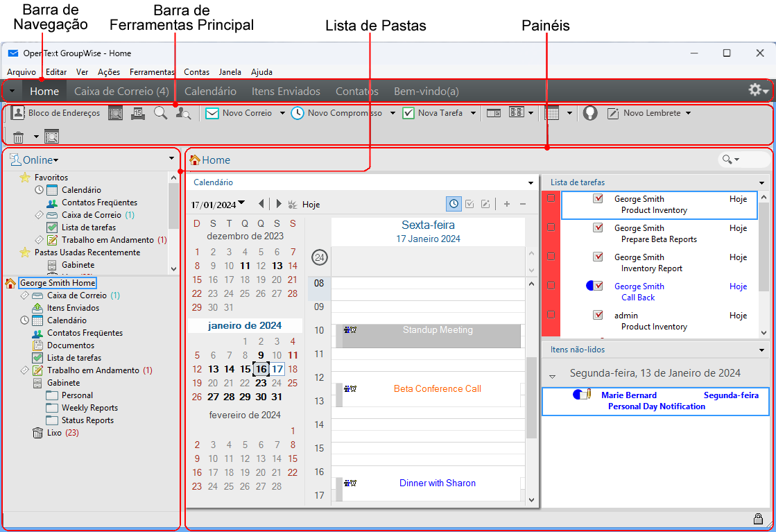Open the Beta Conference Call appointment
Viewport: 776px width, 532px height.
pos(437,389)
